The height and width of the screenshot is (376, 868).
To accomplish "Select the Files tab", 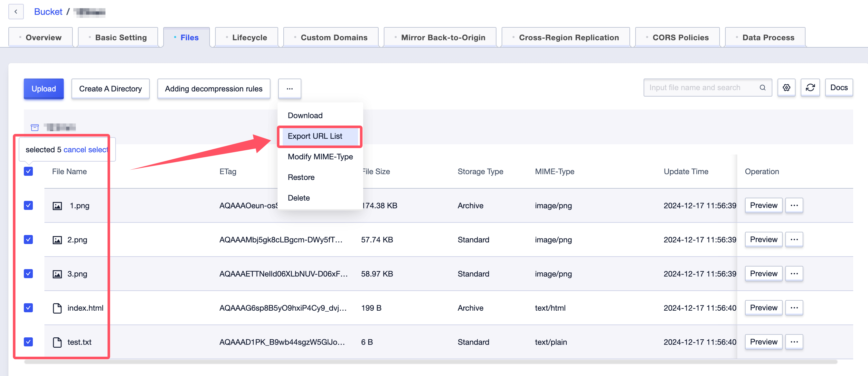I will click(186, 37).
